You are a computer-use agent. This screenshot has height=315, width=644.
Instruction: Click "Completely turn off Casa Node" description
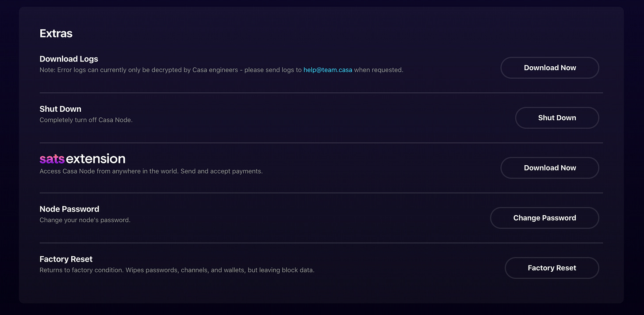pos(86,120)
